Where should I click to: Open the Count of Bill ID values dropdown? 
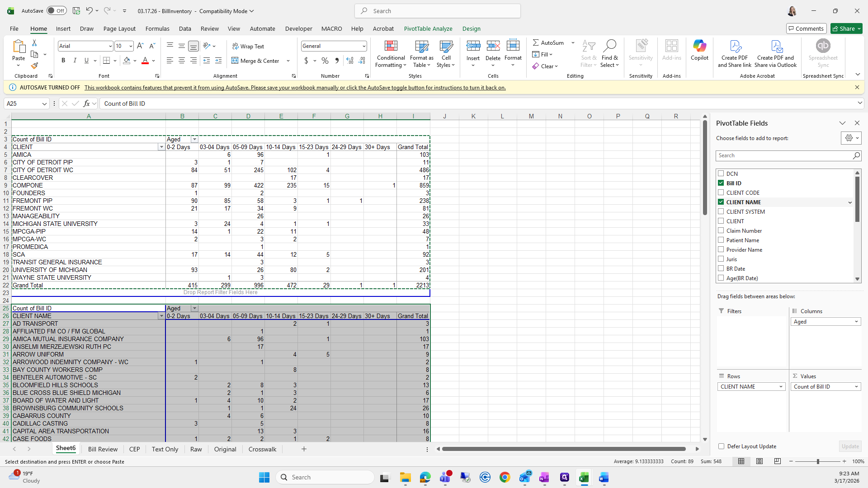pos(856,387)
